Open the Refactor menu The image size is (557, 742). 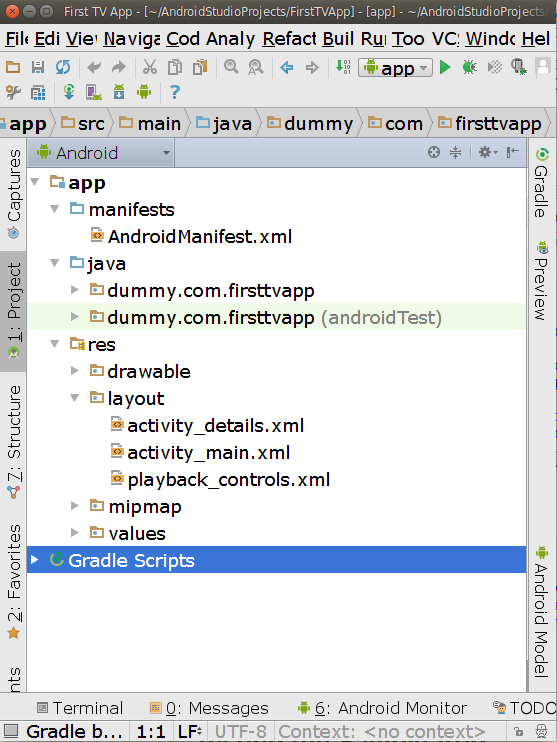tap(290, 39)
